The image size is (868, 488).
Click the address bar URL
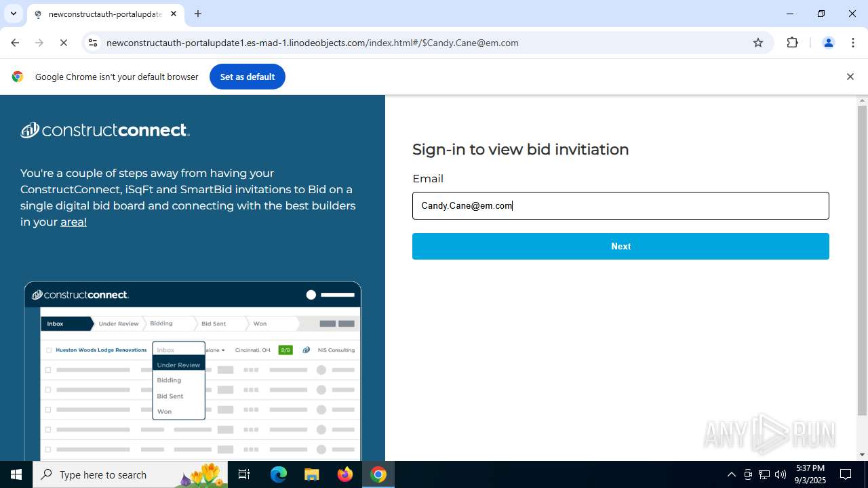tap(313, 43)
